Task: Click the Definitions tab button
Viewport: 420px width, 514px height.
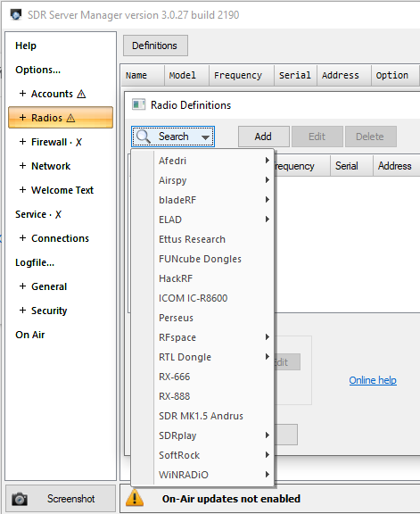Action: tap(155, 46)
